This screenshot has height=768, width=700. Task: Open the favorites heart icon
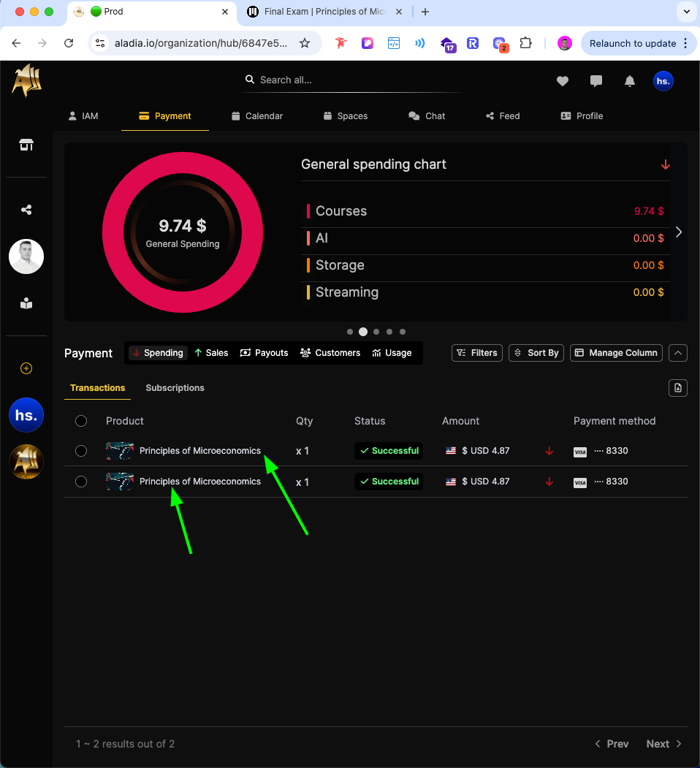pos(563,81)
